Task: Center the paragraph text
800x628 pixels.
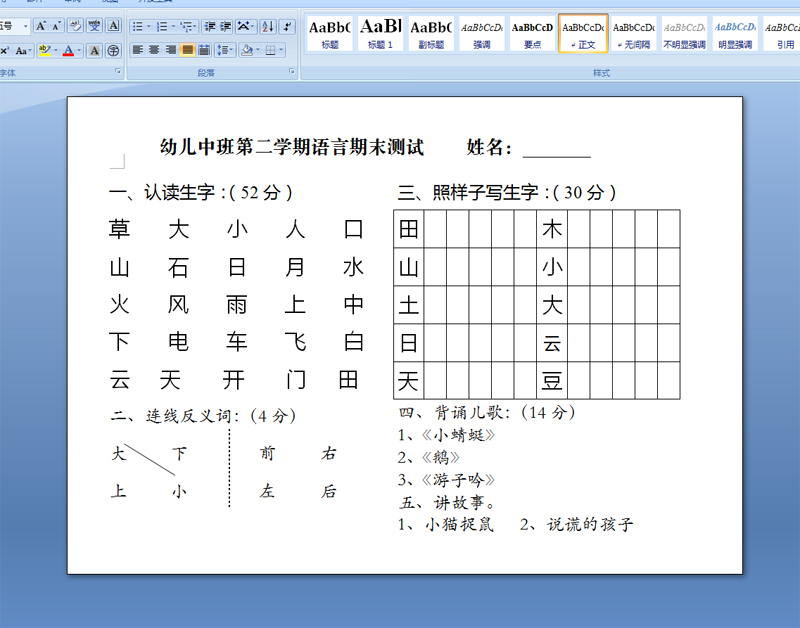Action: point(154,50)
